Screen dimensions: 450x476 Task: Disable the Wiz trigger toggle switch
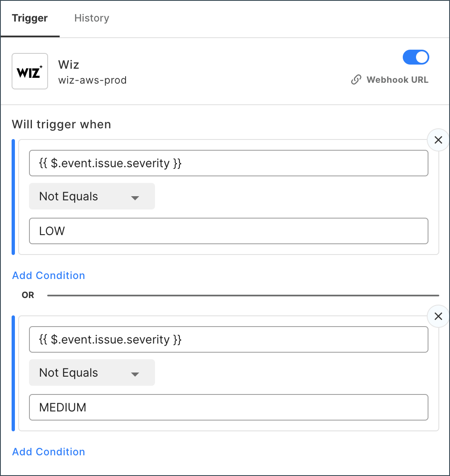coord(416,57)
